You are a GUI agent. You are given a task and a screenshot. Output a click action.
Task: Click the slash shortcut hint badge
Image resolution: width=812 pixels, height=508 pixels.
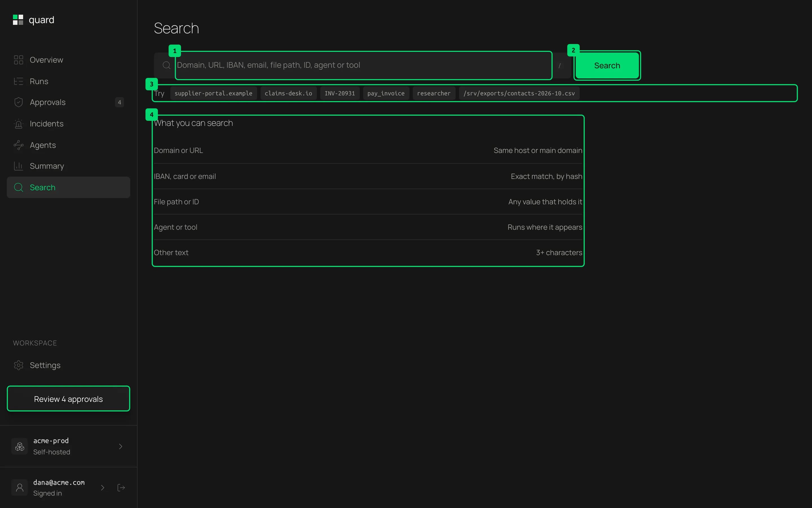[559, 65]
